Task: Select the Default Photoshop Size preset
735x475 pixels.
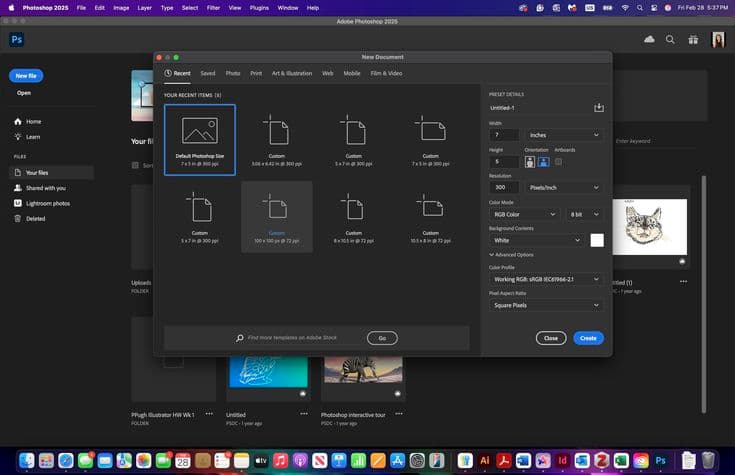Action: pyautogui.click(x=200, y=139)
